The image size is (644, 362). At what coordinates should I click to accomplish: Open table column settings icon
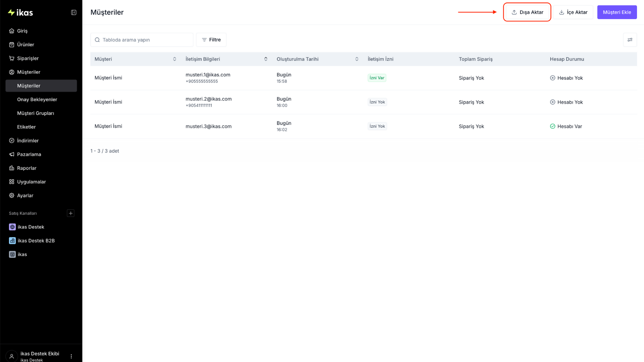pyautogui.click(x=630, y=40)
